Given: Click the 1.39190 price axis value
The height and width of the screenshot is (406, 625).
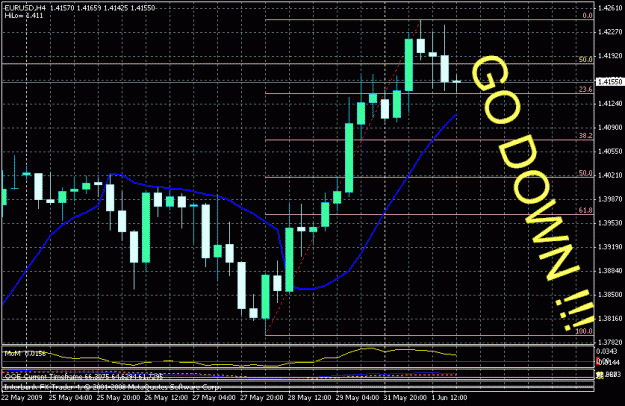Looking at the screenshot, I should [610, 247].
